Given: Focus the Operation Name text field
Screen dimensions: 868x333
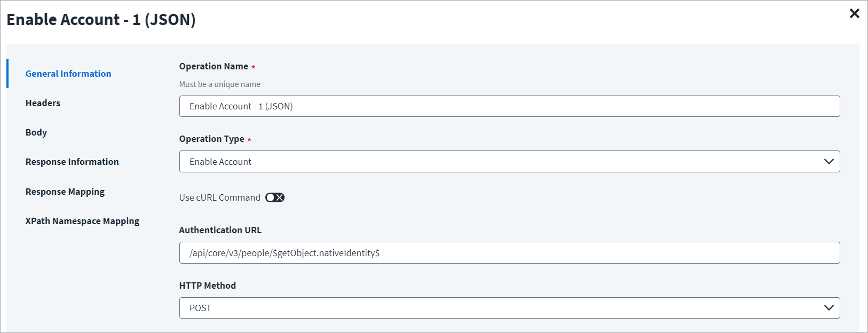Looking at the screenshot, I should (509, 106).
